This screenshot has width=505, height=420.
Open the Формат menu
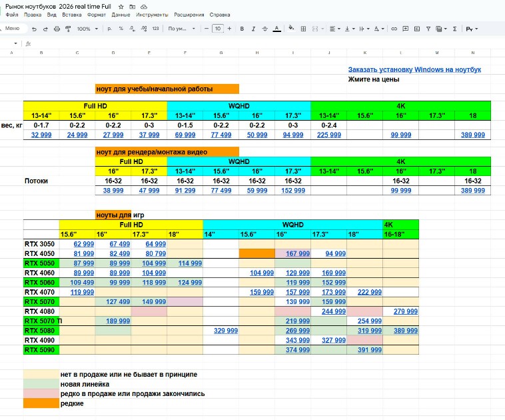pos(97,15)
